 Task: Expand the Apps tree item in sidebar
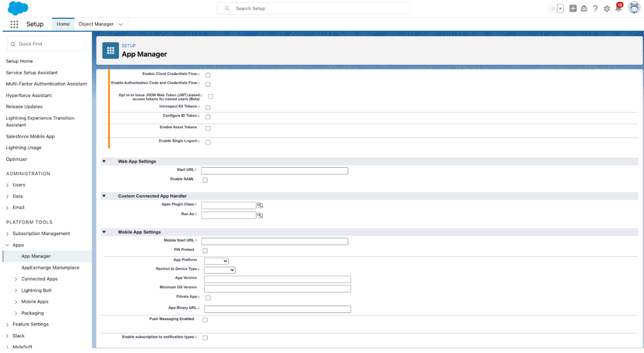point(8,245)
